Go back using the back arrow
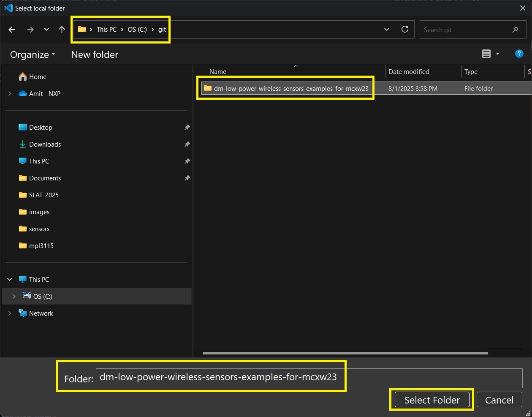The image size is (532, 417). pyautogui.click(x=12, y=30)
